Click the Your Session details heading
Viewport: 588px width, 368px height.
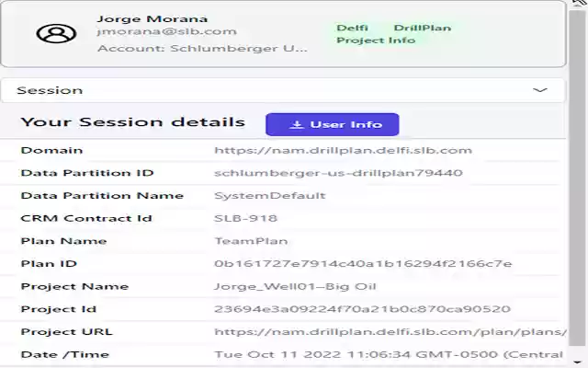tap(132, 122)
